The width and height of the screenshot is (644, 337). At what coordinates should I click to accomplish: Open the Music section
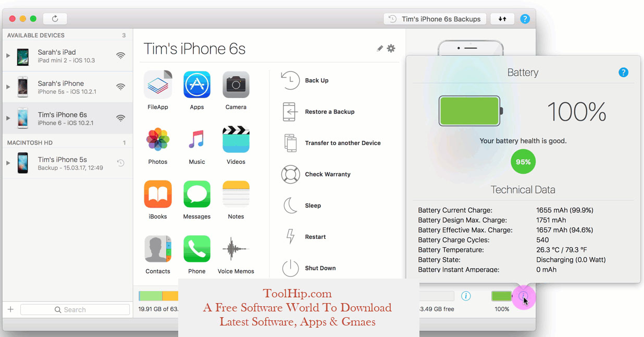[197, 139]
